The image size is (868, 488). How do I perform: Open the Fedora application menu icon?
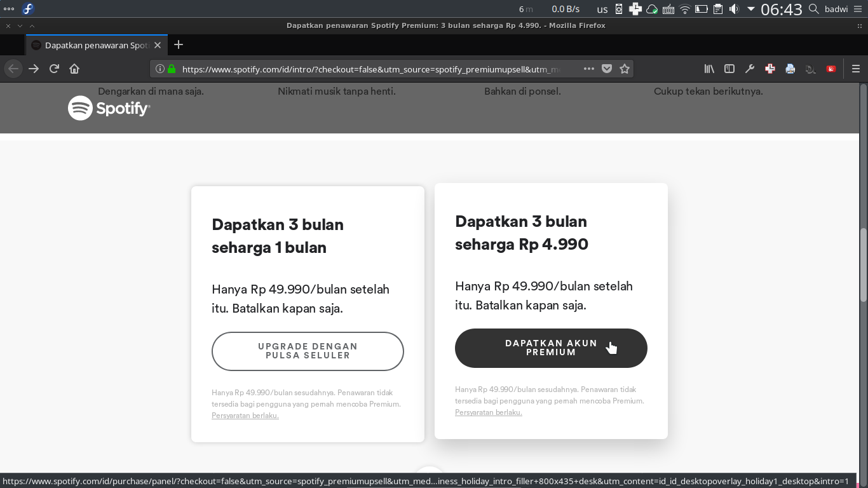click(x=28, y=9)
